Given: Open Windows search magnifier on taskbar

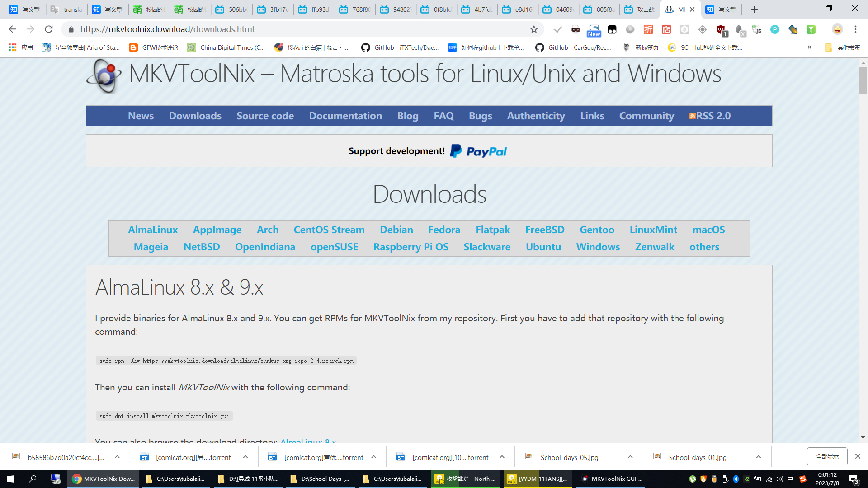Looking at the screenshot, I should [x=33, y=479].
